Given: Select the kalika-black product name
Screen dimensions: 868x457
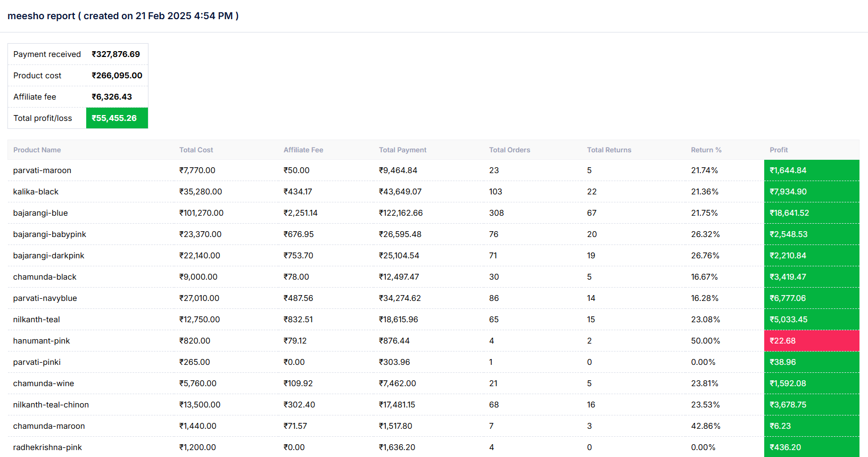Looking at the screenshot, I should point(36,192).
